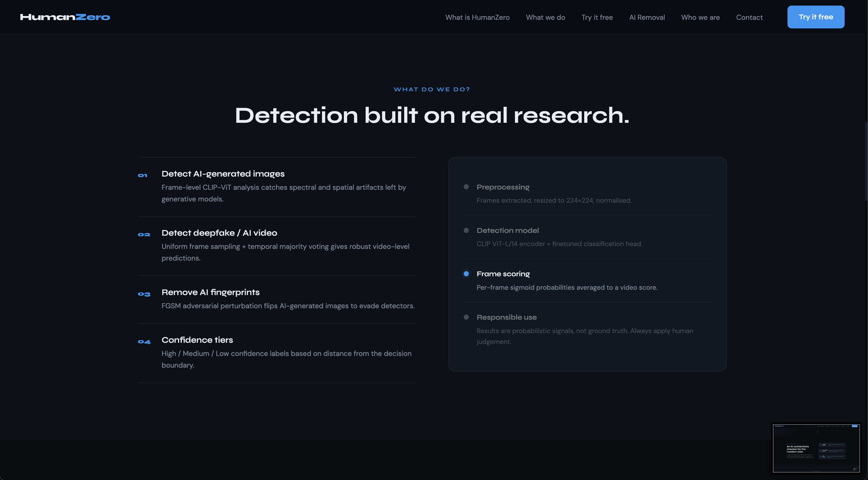Open the Contact link
868x480 pixels.
click(x=749, y=18)
